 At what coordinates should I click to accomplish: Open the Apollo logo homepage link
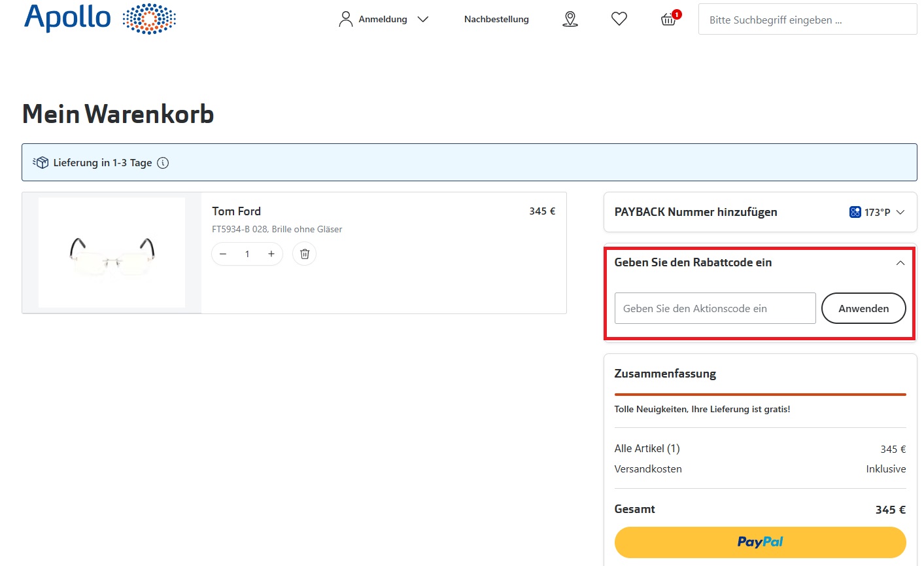[x=100, y=18]
